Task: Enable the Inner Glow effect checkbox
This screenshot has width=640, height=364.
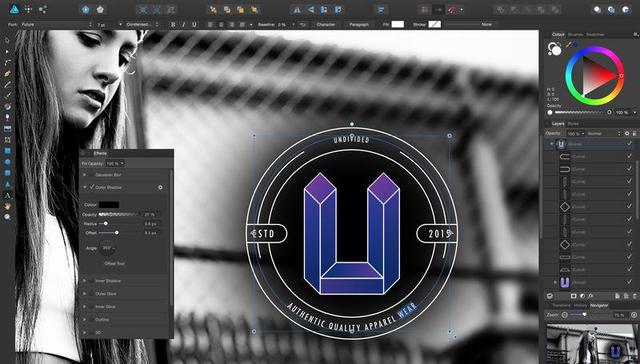Action: pos(92,307)
